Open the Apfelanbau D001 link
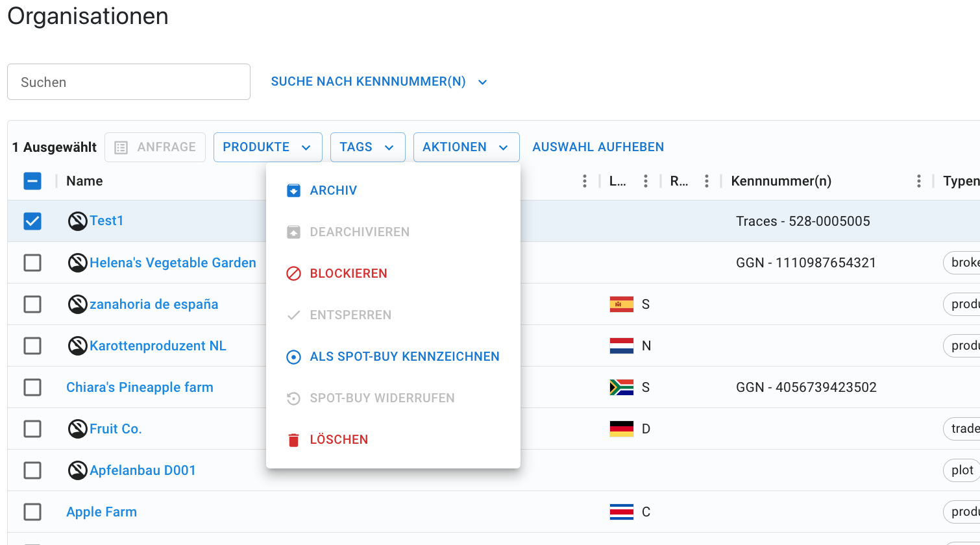The image size is (980, 545). [143, 470]
